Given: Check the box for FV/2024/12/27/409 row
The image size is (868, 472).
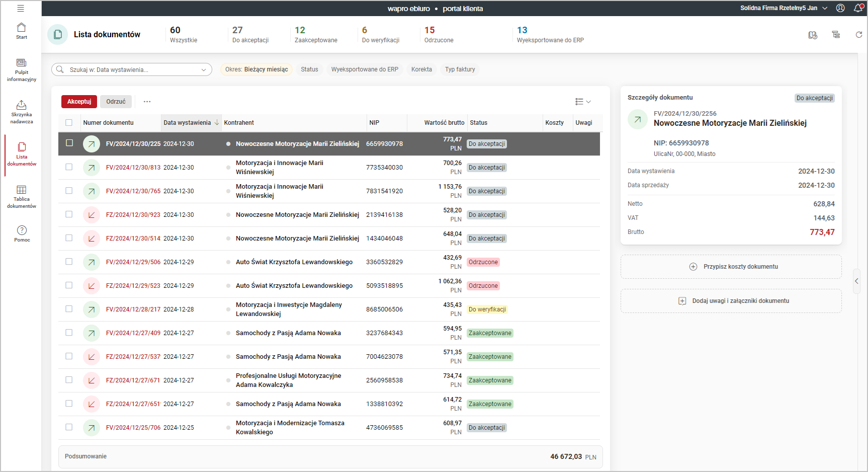Looking at the screenshot, I should 69,333.
